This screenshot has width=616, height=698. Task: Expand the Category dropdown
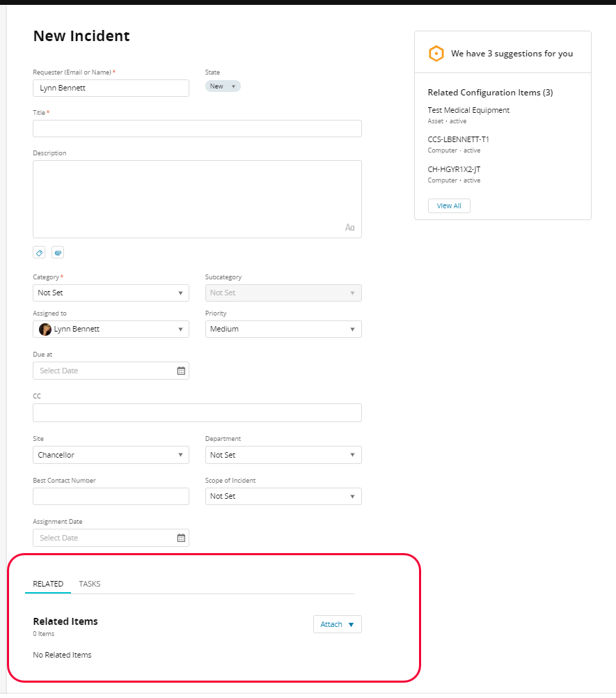pyautogui.click(x=111, y=293)
